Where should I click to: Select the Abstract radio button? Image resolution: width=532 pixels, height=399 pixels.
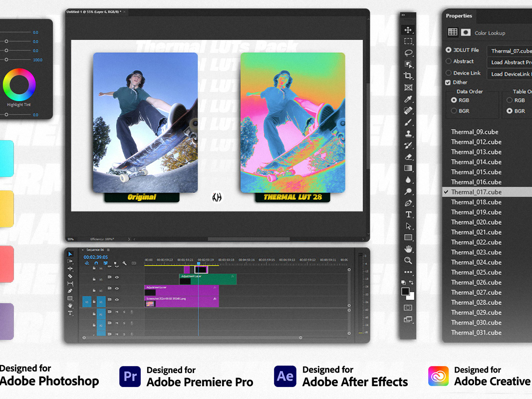point(448,61)
